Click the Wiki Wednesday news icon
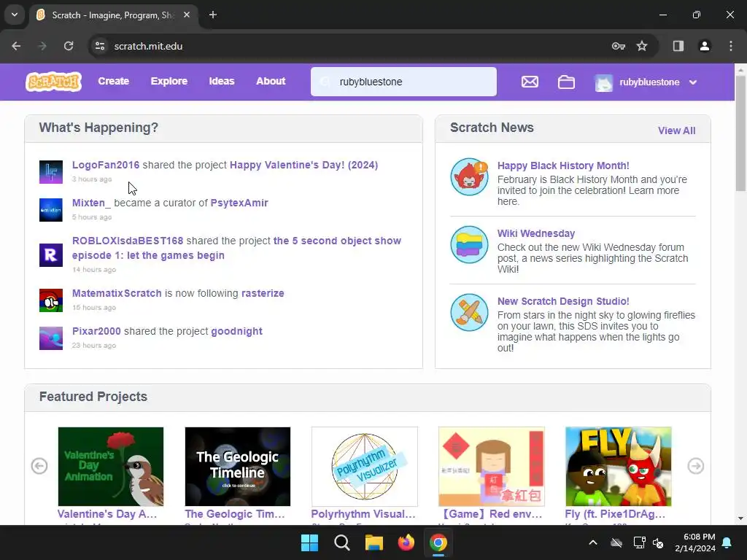This screenshot has height=560, width=747. (469, 244)
